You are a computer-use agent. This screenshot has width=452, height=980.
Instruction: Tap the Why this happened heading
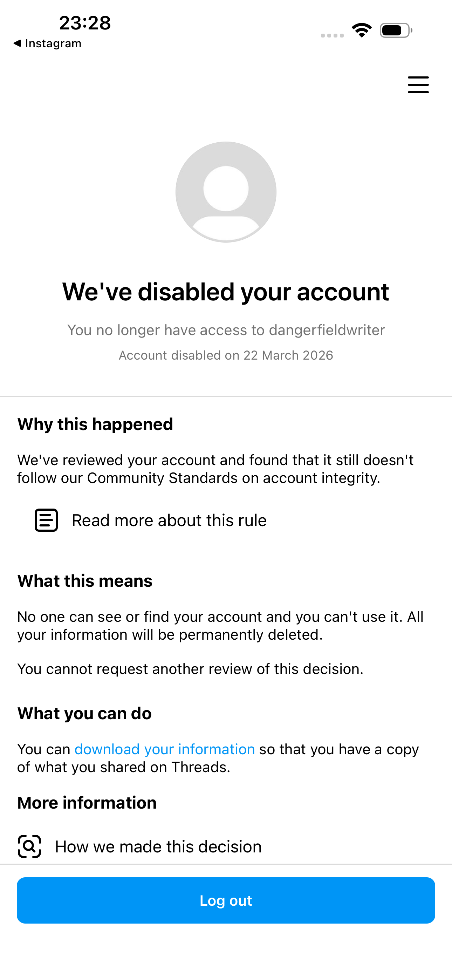click(x=95, y=424)
